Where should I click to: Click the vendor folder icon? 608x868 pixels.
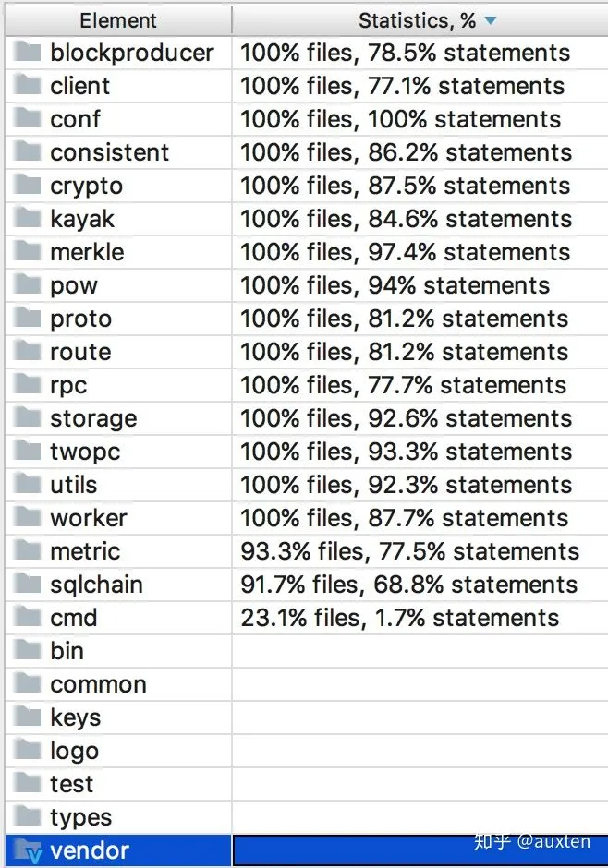point(28,851)
